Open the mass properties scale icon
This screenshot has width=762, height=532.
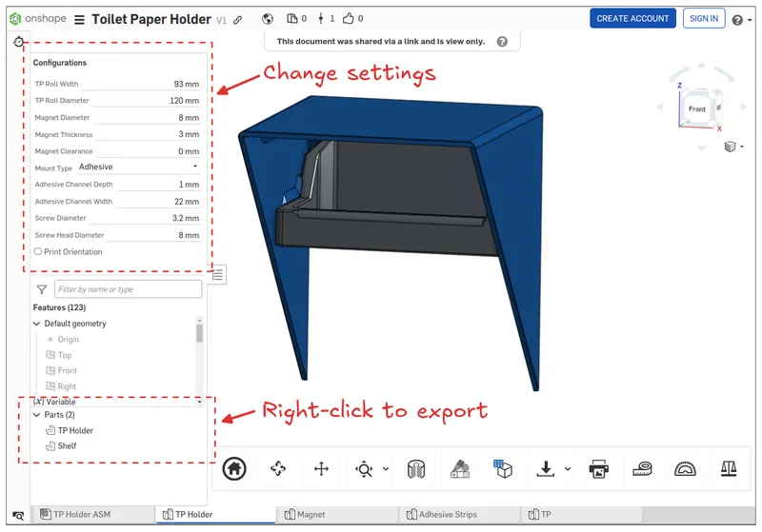coord(729,468)
